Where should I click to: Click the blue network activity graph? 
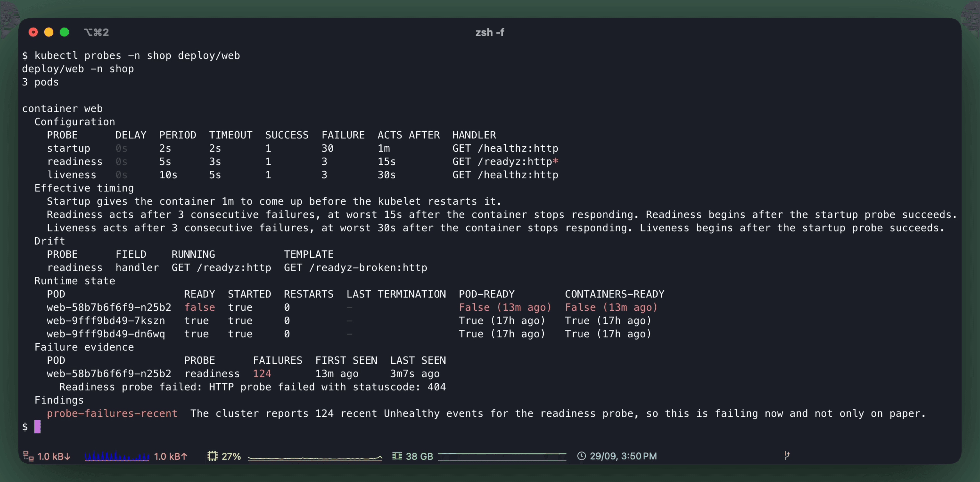[x=117, y=456]
